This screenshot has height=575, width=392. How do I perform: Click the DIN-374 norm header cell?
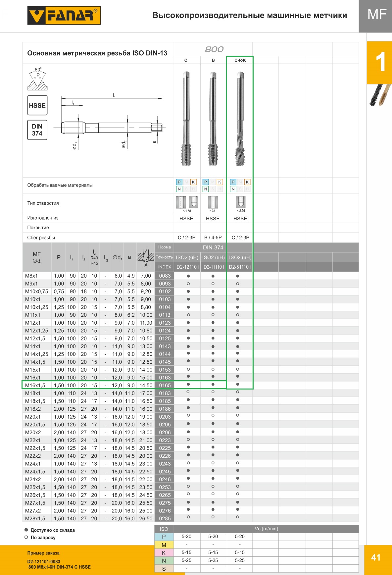(x=213, y=247)
